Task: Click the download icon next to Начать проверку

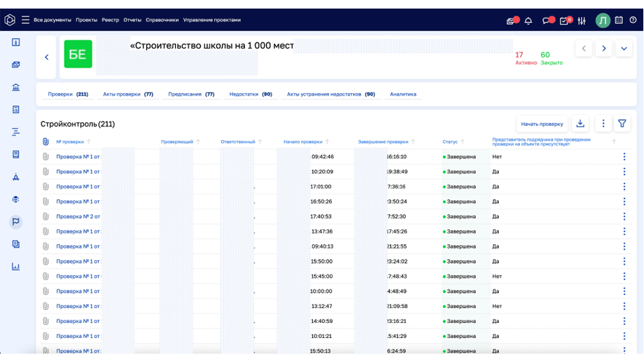Action: 580,124
